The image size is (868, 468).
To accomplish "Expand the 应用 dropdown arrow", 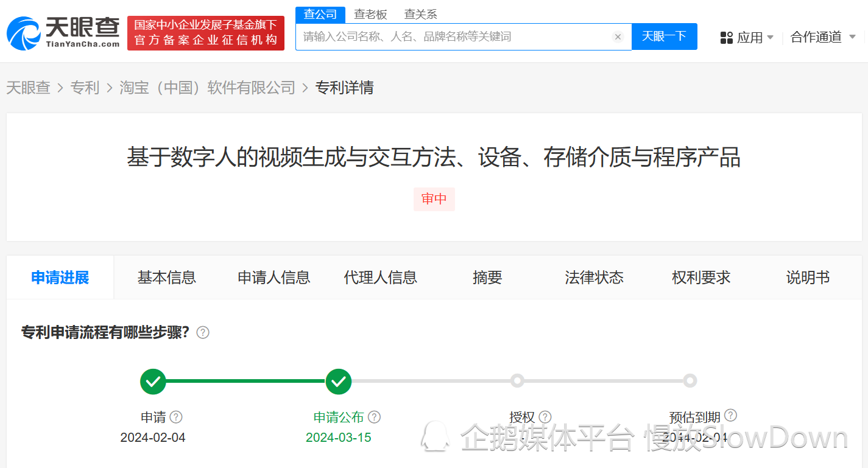I will click(x=770, y=38).
